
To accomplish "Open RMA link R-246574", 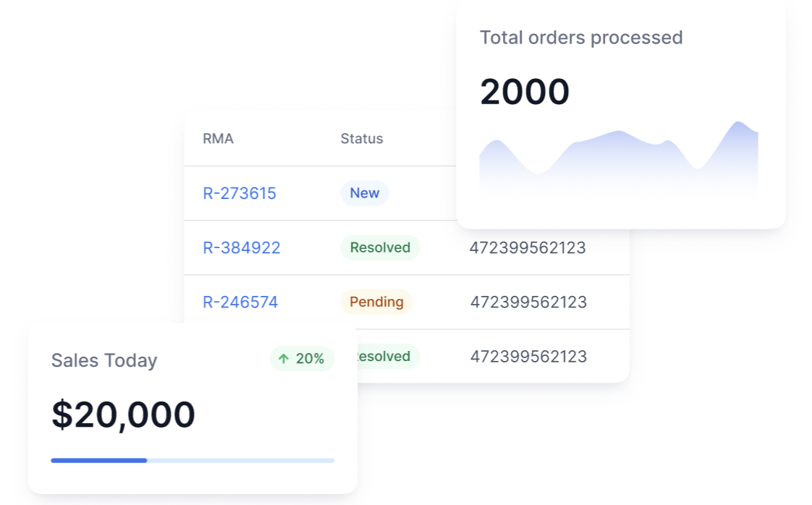I will (240, 302).
